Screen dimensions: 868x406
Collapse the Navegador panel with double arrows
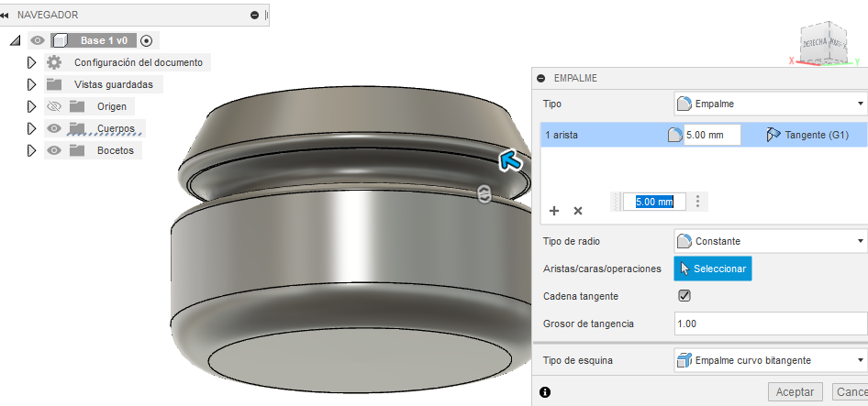click(x=5, y=15)
